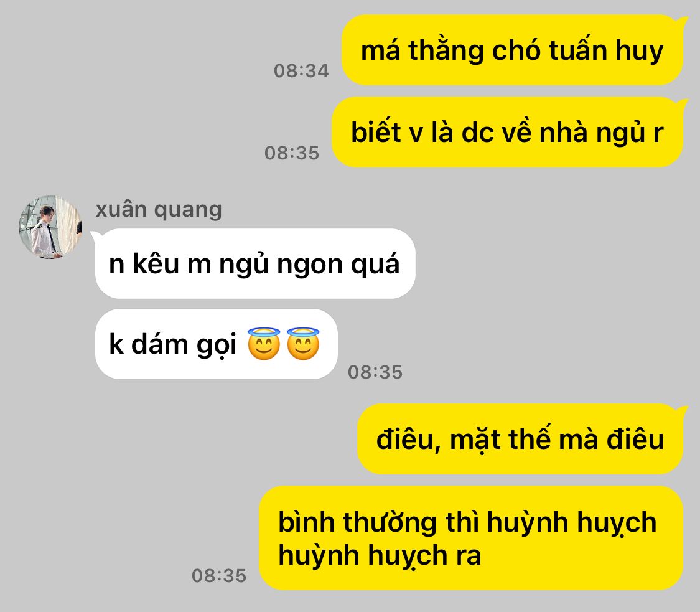Select the 'biết v là dc về nhà ngủ r' bubble

tap(507, 132)
